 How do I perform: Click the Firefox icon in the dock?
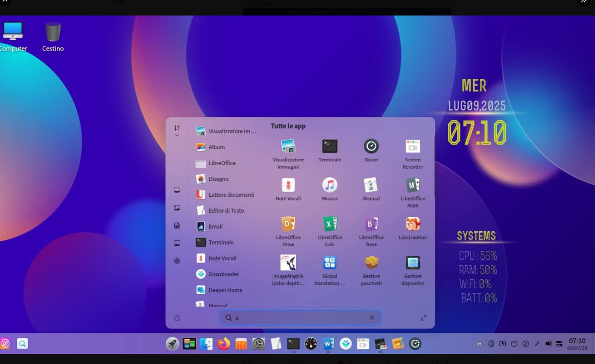[224, 344]
